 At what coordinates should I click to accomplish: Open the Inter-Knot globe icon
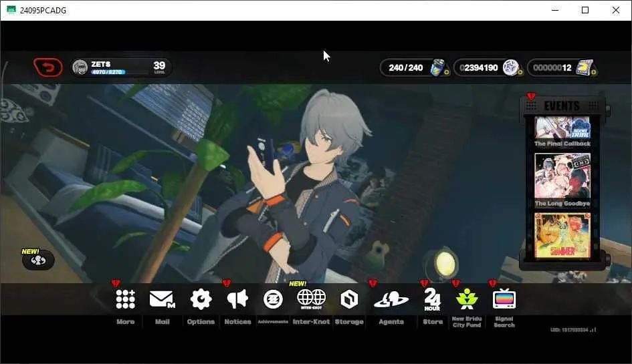point(311,299)
